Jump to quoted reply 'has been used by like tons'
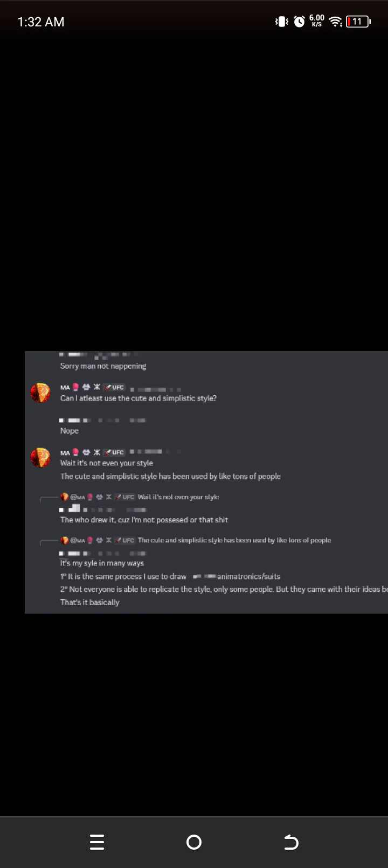 (234, 540)
